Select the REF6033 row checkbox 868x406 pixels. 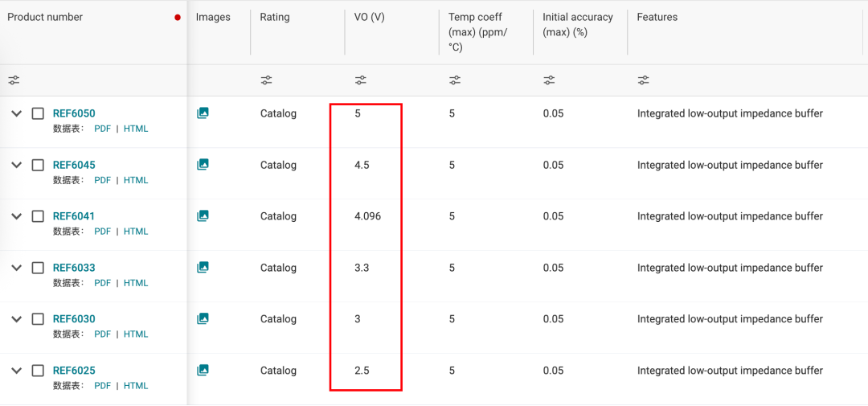(38, 268)
